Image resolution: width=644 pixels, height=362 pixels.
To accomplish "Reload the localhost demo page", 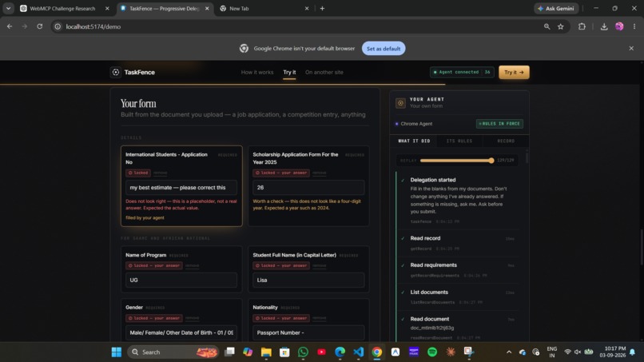I will point(39,26).
